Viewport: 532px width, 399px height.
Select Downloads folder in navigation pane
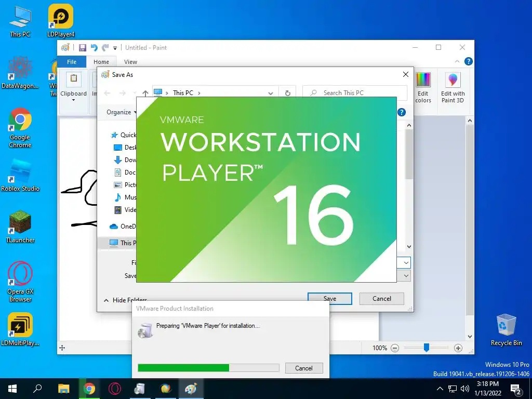click(x=125, y=160)
